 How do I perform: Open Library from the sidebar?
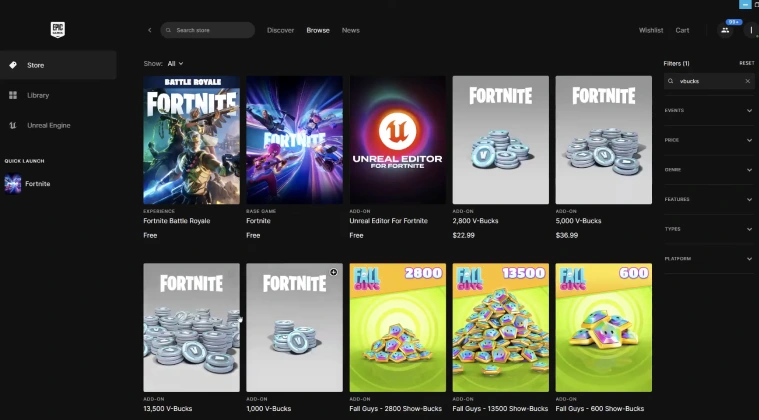tap(58, 95)
